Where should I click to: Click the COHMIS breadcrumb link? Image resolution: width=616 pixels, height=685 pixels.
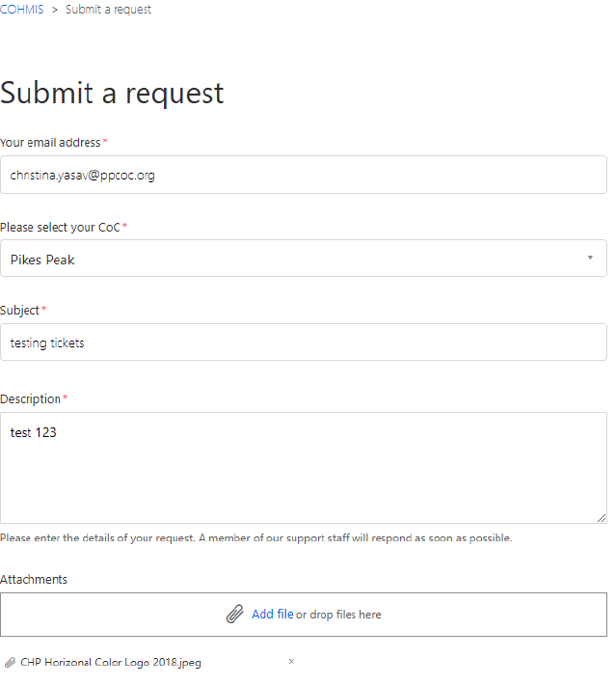[x=22, y=10]
